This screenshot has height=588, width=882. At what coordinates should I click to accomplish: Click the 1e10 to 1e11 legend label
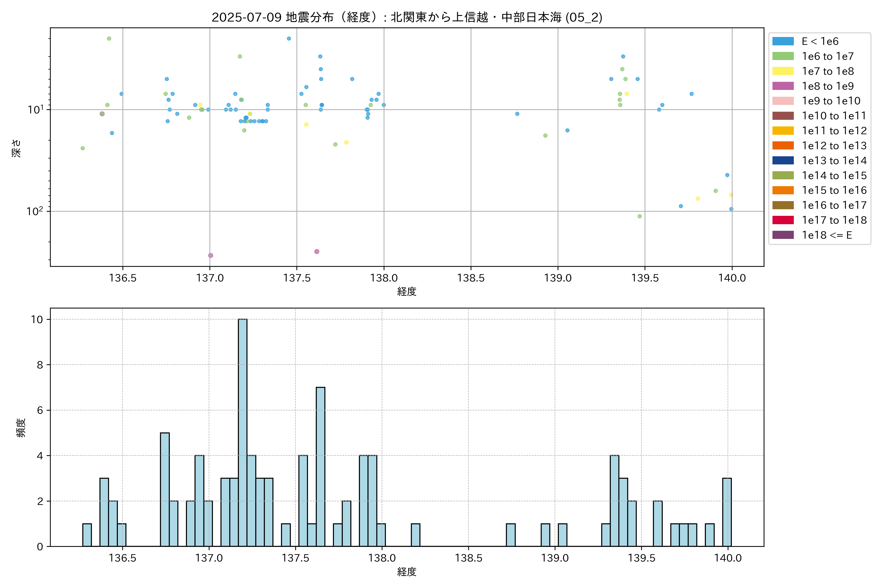pos(834,116)
